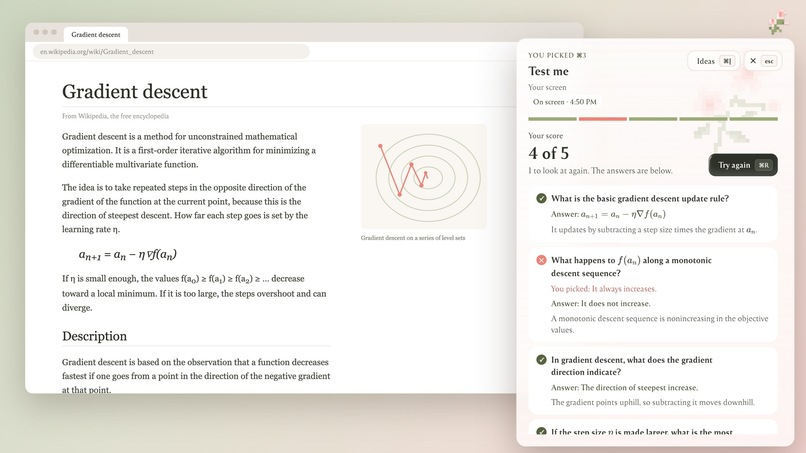Click 'Answer: It does not increase.' text
The height and width of the screenshot is (453, 806).
pos(600,303)
